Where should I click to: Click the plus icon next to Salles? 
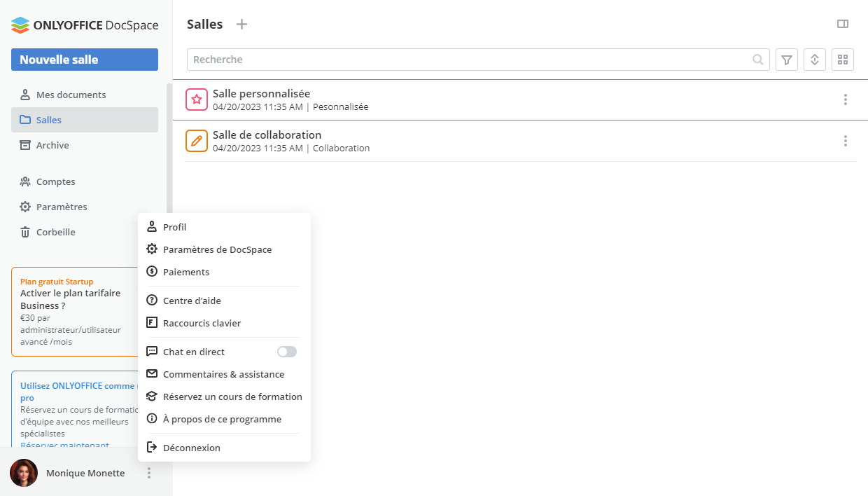(x=241, y=25)
